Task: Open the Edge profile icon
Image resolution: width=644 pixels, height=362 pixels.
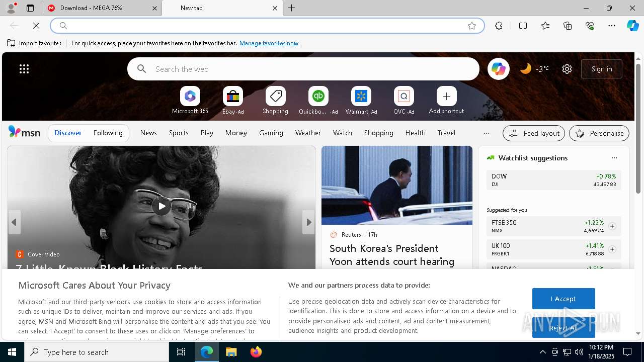Action: tap(11, 8)
